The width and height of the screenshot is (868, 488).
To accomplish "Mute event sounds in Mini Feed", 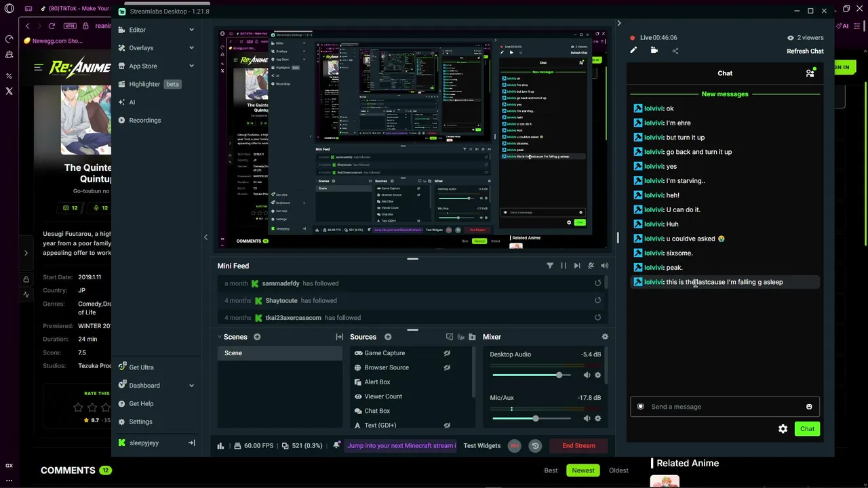I will [591, 266].
